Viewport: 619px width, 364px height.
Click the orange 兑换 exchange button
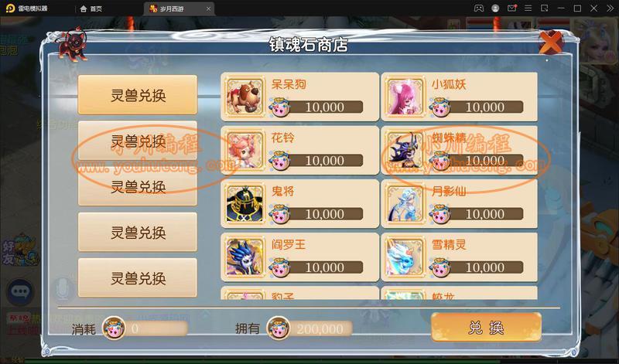pos(486,327)
